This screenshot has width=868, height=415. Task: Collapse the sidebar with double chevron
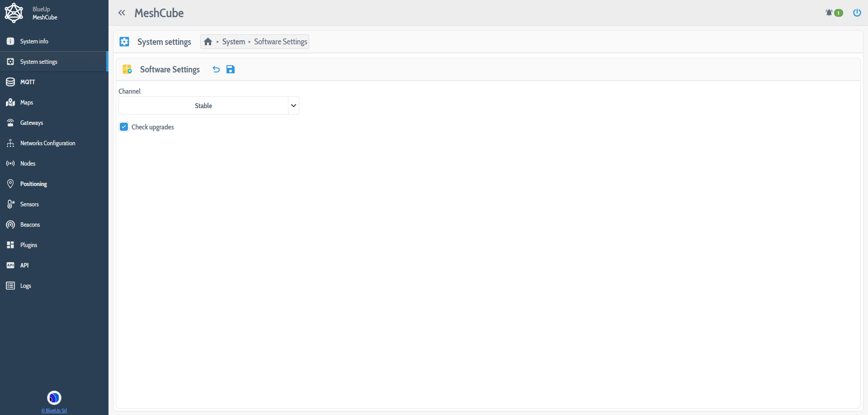(x=122, y=13)
